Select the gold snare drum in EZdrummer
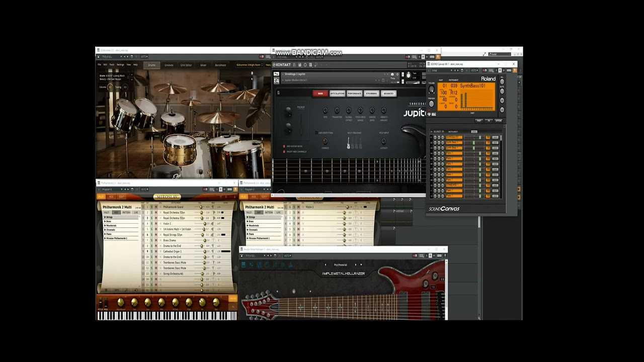 coord(180,150)
